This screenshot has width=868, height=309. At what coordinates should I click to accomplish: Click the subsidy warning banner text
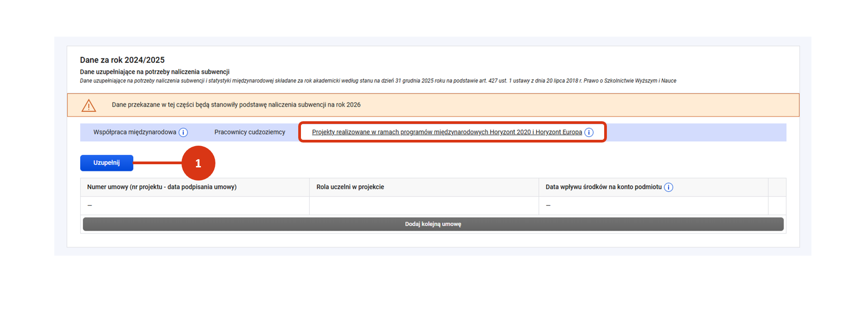tap(236, 105)
